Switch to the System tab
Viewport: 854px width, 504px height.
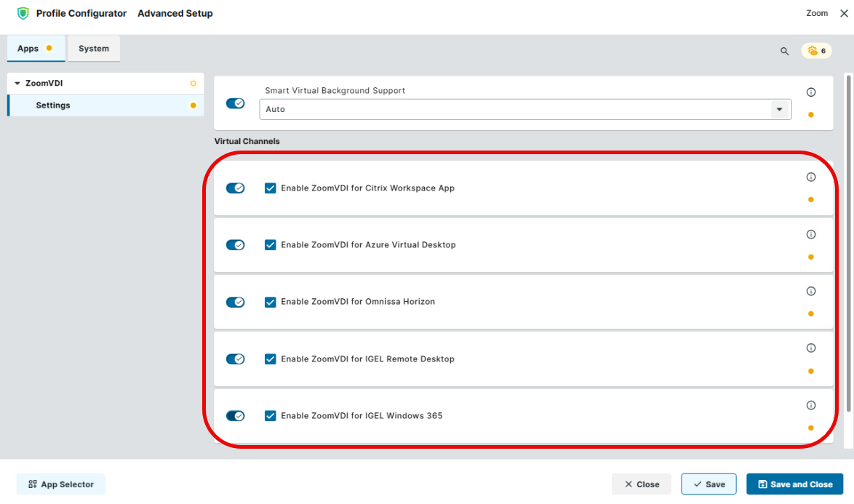pos(94,49)
